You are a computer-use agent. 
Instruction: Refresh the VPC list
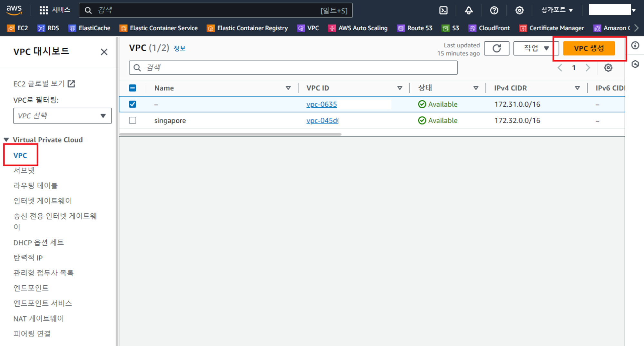coord(497,48)
